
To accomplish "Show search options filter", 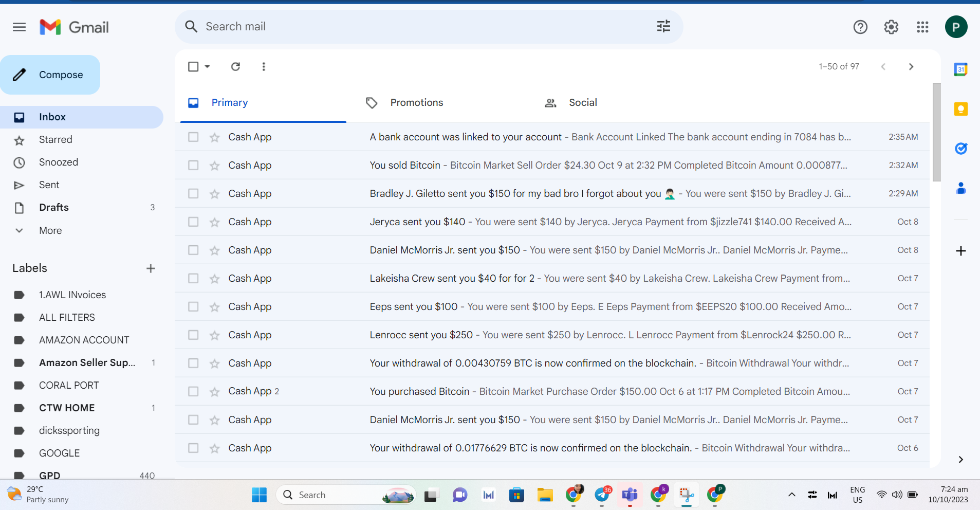I will coord(663,27).
